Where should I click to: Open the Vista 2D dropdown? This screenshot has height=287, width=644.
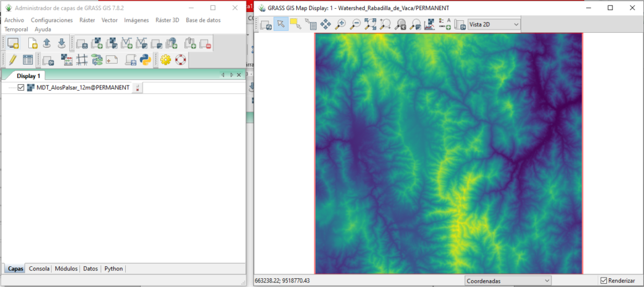pyautogui.click(x=494, y=25)
